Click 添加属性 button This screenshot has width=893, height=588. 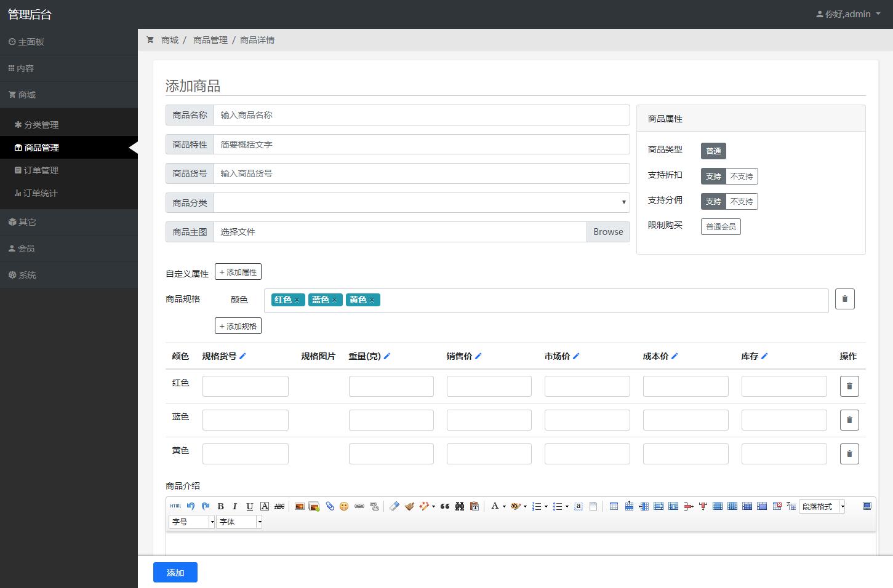coord(238,272)
